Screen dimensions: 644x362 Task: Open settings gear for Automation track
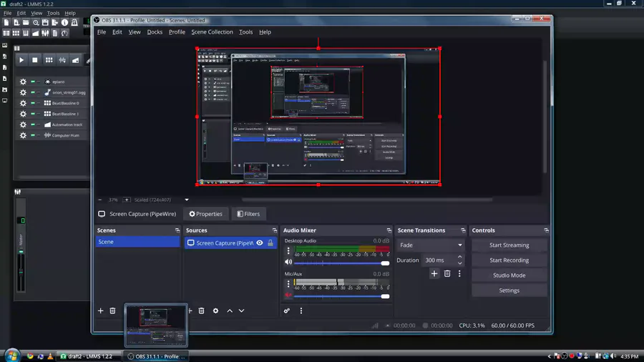click(23, 124)
